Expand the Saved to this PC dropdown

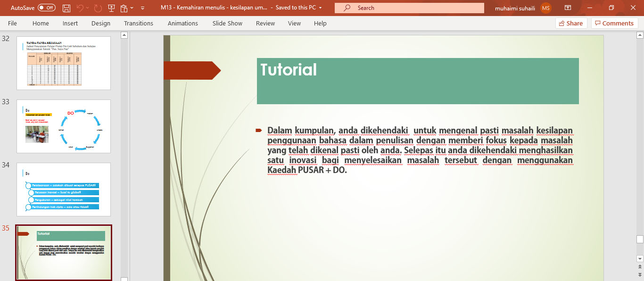click(321, 8)
